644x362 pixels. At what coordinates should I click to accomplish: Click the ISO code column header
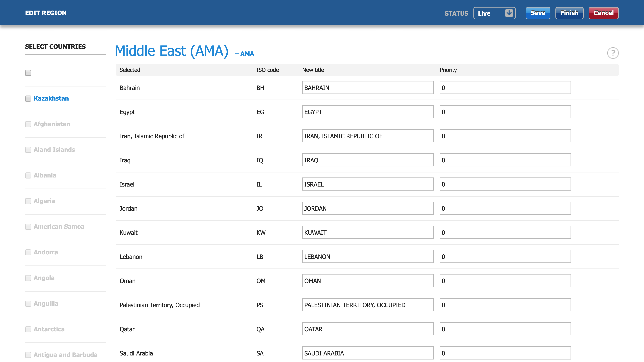tap(267, 70)
